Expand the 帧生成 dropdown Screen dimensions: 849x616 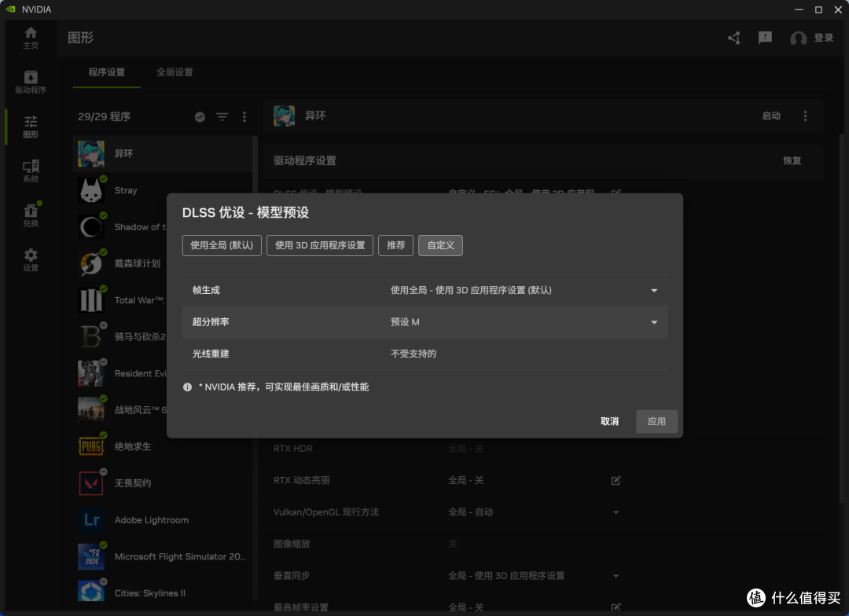[x=654, y=291]
